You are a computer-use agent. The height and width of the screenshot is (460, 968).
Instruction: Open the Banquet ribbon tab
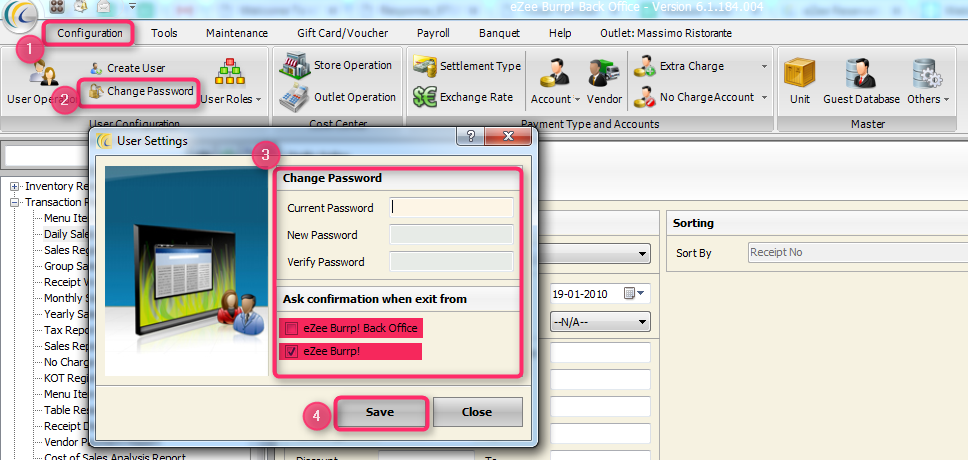pos(499,33)
